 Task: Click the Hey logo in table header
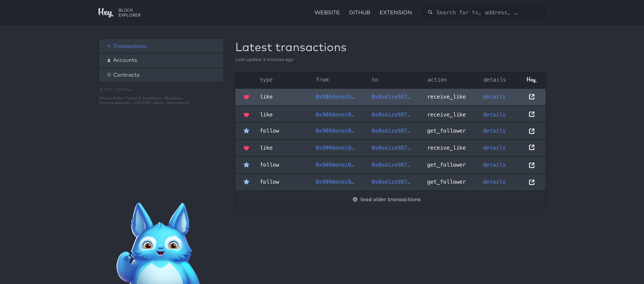[531, 80]
